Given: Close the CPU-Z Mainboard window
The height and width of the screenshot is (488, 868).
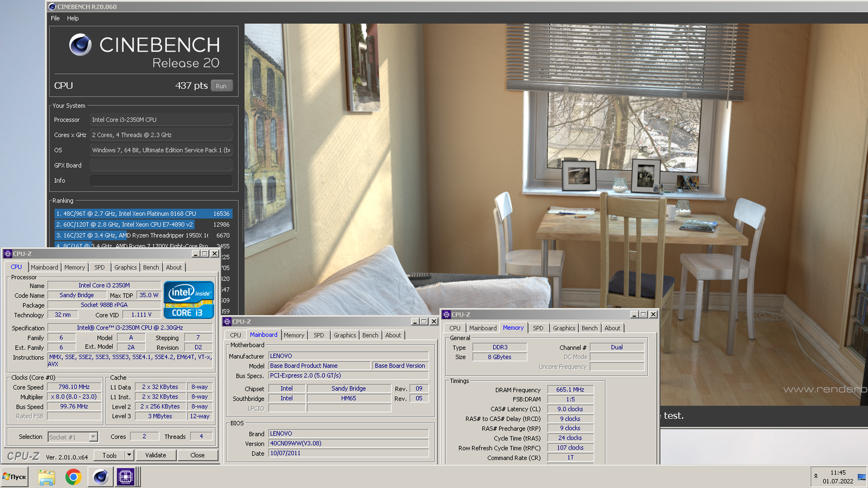Looking at the screenshot, I should tap(434, 322).
